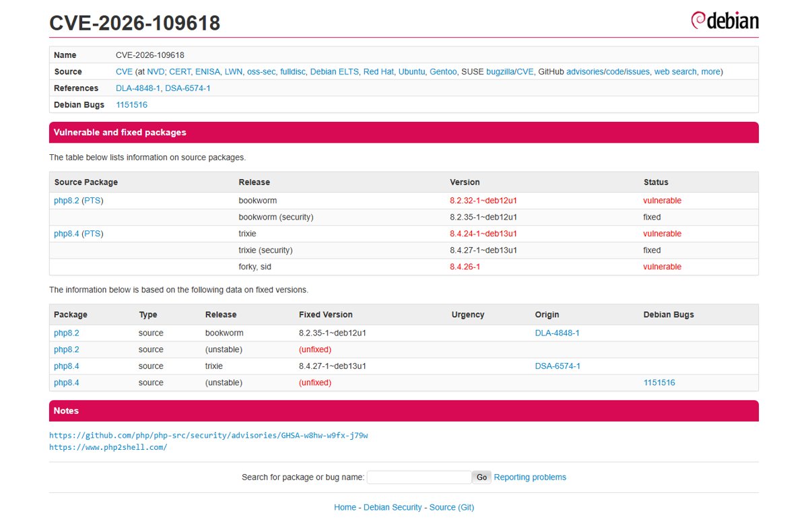Click php8.4 in the unstable unfixed row

click(67, 383)
